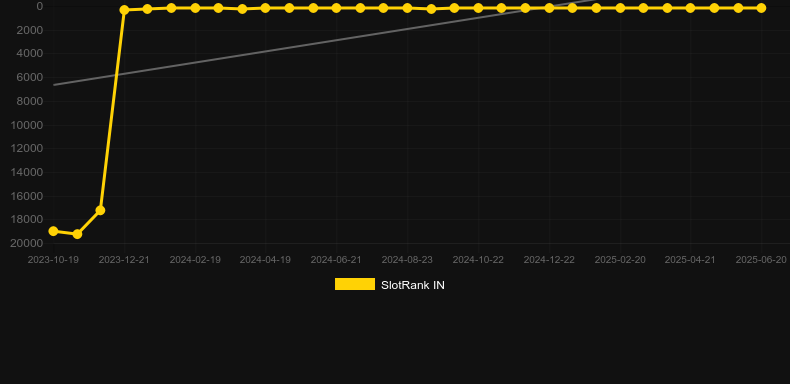Select the last data point at 2025-06-20
Screen dimensions: 790x384
[x=761, y=8]
